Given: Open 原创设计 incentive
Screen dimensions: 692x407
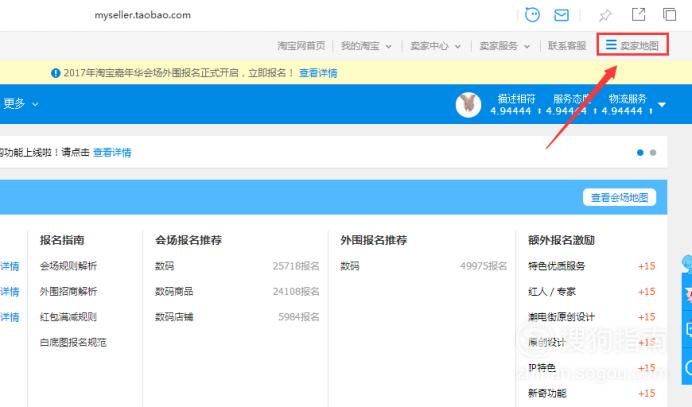Looking at the screenshot, I should click(547, 343).
